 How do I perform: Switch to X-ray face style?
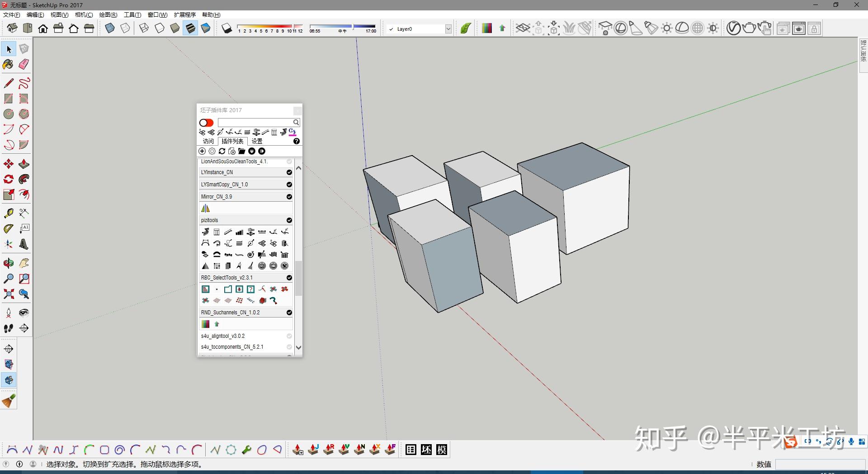[110, 28]
